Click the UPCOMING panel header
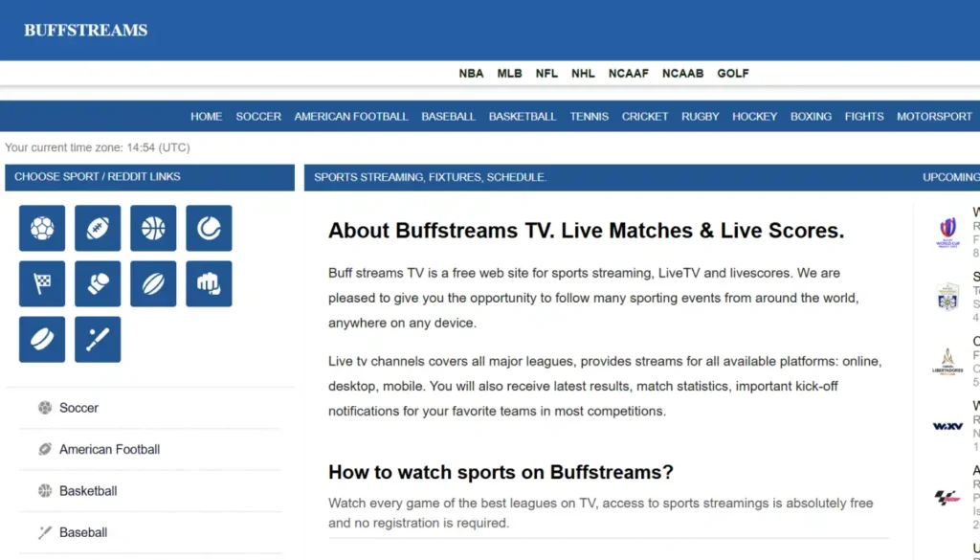The width and height of the screenshot is (980, 560). pyautogui.click(x=950, y=177)
